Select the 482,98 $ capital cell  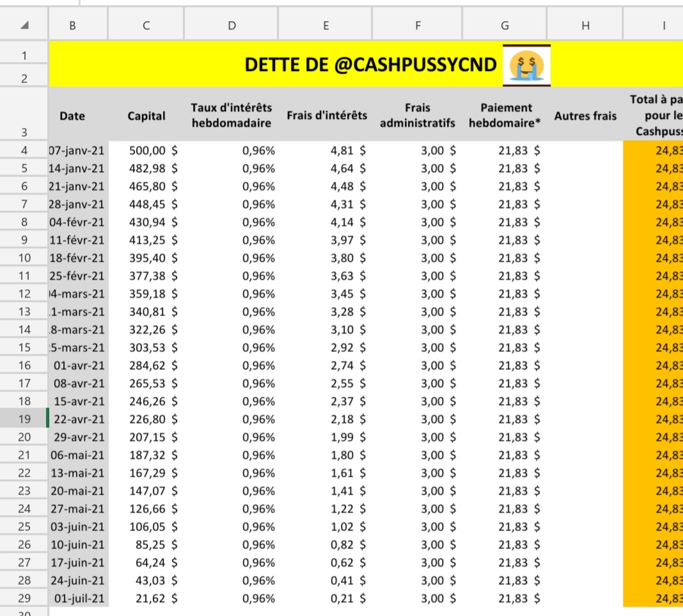pos(146,168)
